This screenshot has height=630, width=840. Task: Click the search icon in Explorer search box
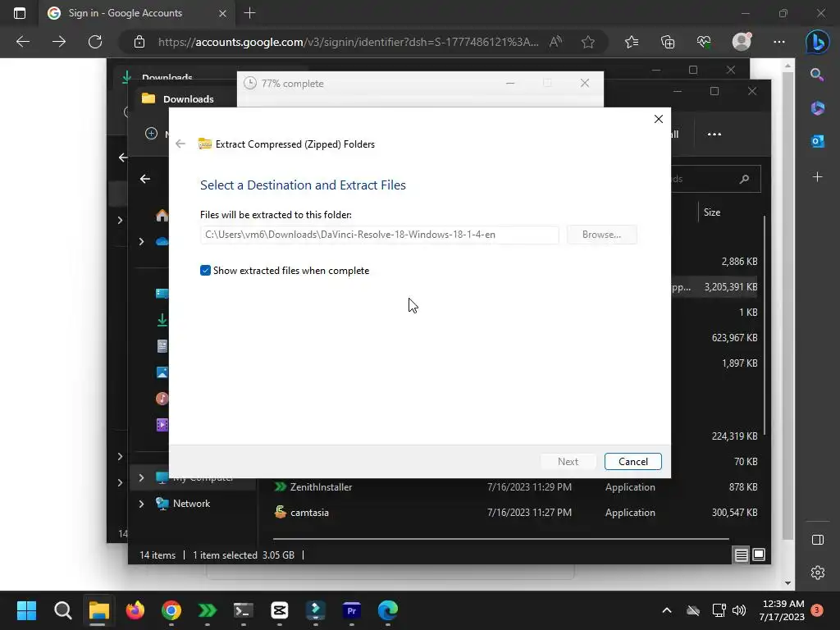744,179
